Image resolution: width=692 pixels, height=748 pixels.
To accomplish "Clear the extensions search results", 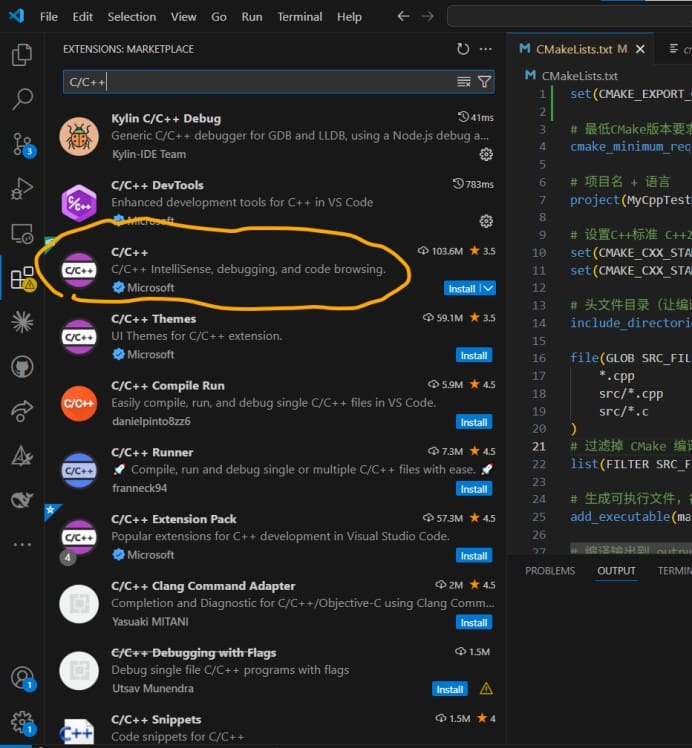I will (464, 82).
